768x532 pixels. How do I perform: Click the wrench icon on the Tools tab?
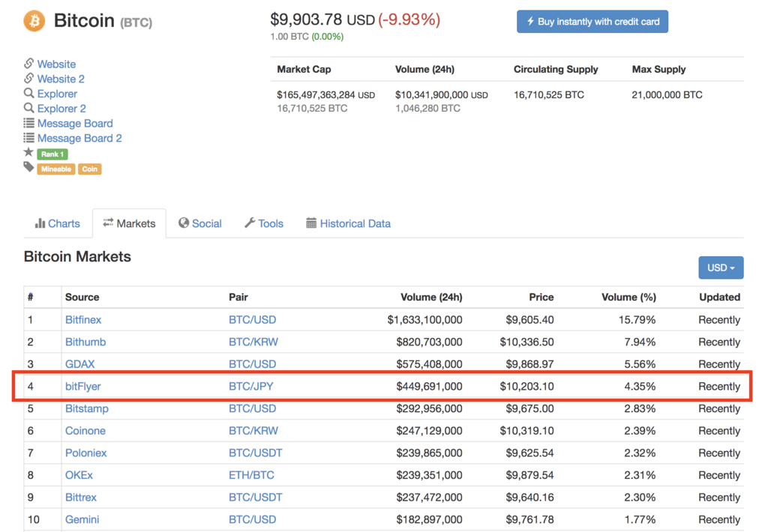[250, 223]
